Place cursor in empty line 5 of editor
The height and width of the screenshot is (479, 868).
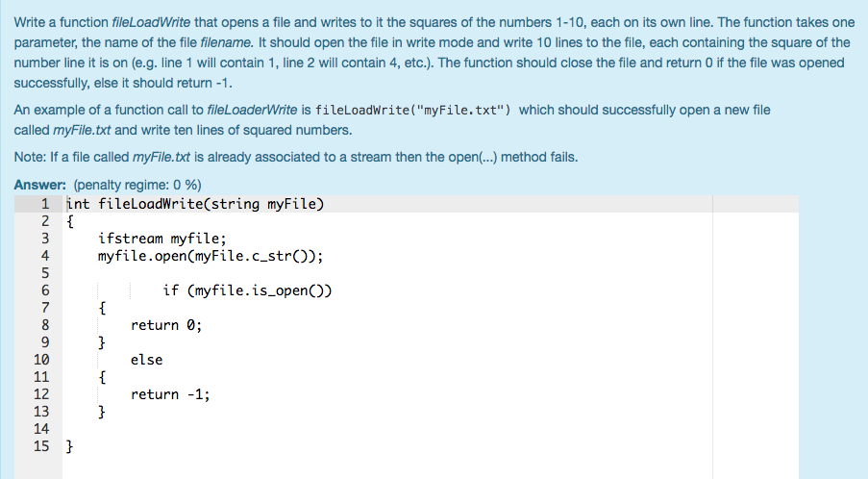pyautogui.click(x=387, y=273)
